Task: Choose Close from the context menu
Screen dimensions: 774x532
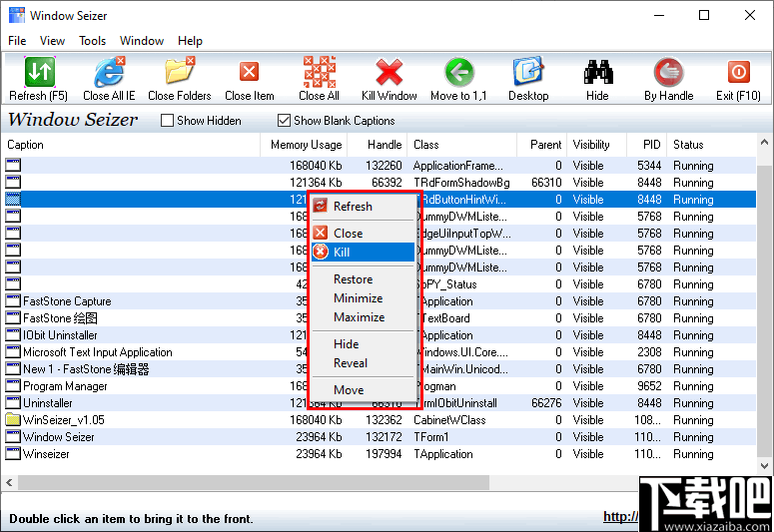Action: point(364,233)
